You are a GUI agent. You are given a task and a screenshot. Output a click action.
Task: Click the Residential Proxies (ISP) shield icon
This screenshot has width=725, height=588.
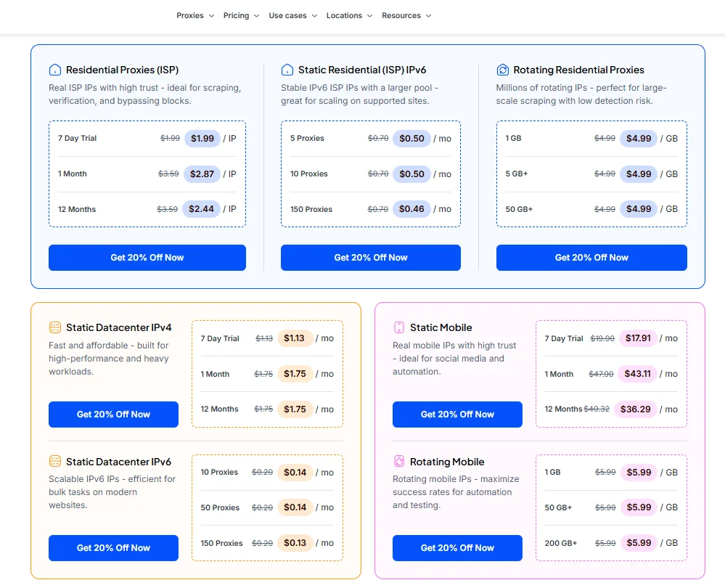(x=55, y=70)
